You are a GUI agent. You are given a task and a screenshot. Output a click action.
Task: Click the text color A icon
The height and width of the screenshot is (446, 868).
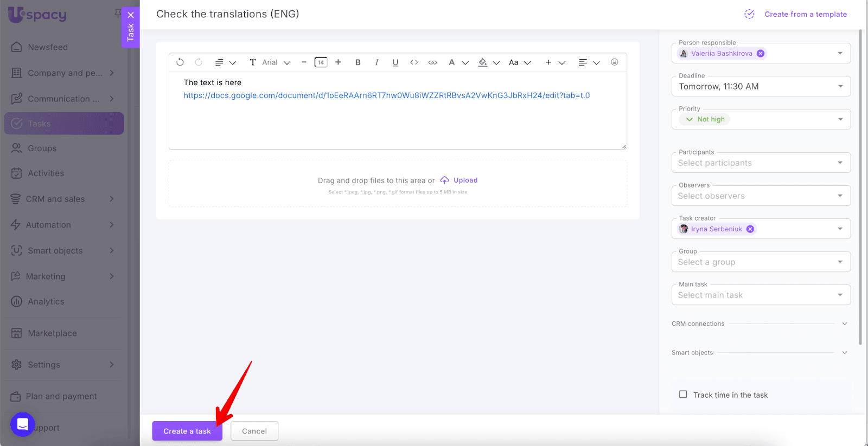[x=451, y=62]
